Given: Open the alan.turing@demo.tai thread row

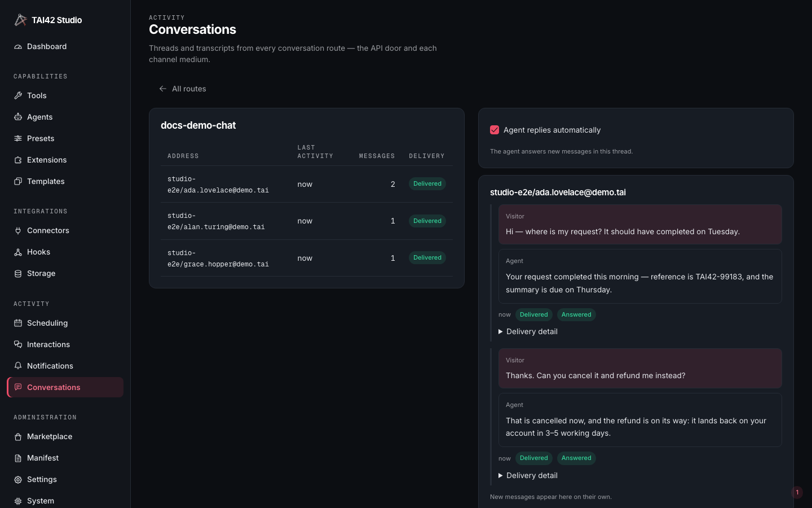Looking at the screenshot, I should (x=307, y=221).
